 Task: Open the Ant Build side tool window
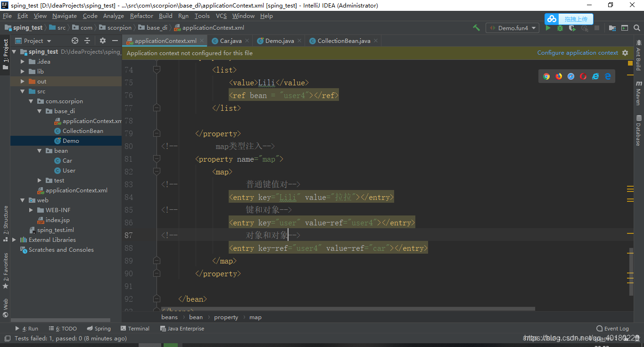639,55
